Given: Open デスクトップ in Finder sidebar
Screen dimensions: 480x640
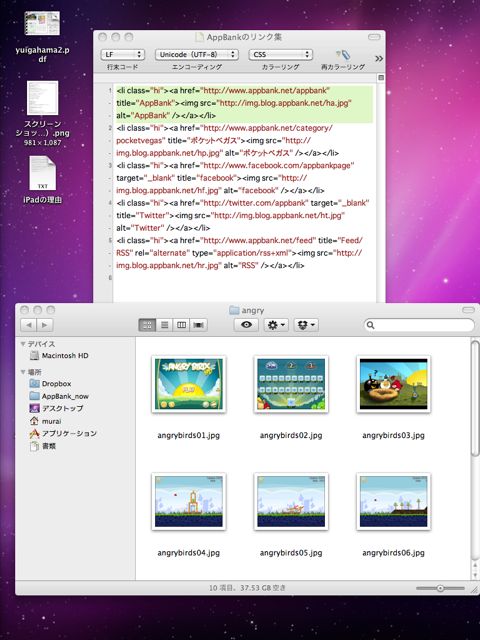Looking at the screenshot, I should coord(56,408).
